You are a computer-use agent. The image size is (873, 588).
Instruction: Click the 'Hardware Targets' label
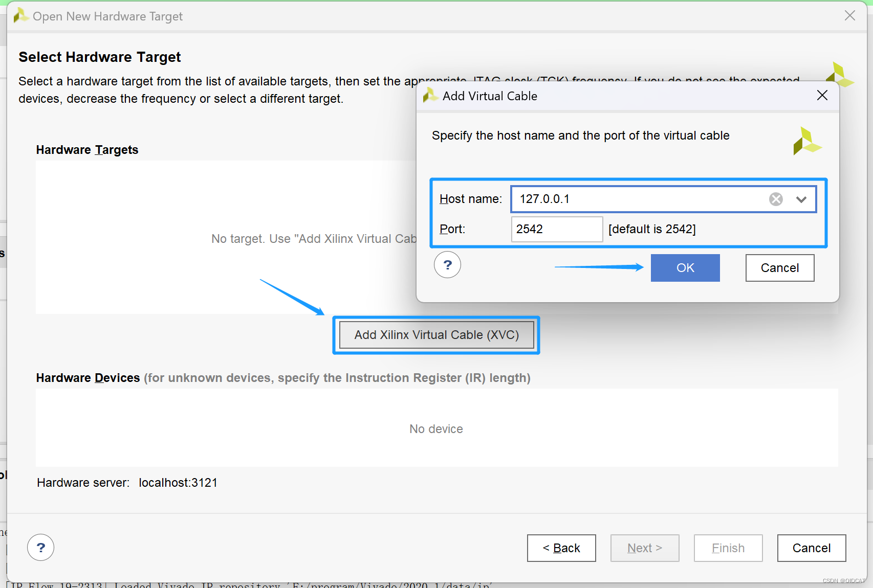pos(87,150)
